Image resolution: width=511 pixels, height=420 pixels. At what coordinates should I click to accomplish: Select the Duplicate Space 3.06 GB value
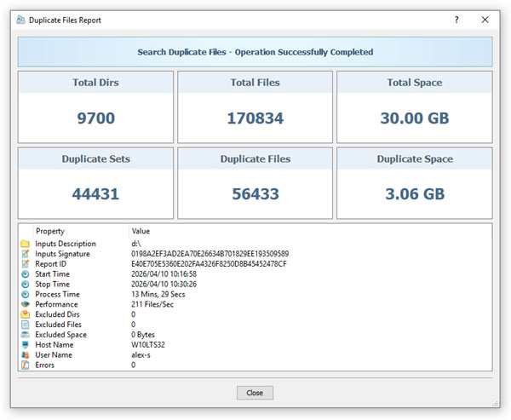(x=415, y=194)
